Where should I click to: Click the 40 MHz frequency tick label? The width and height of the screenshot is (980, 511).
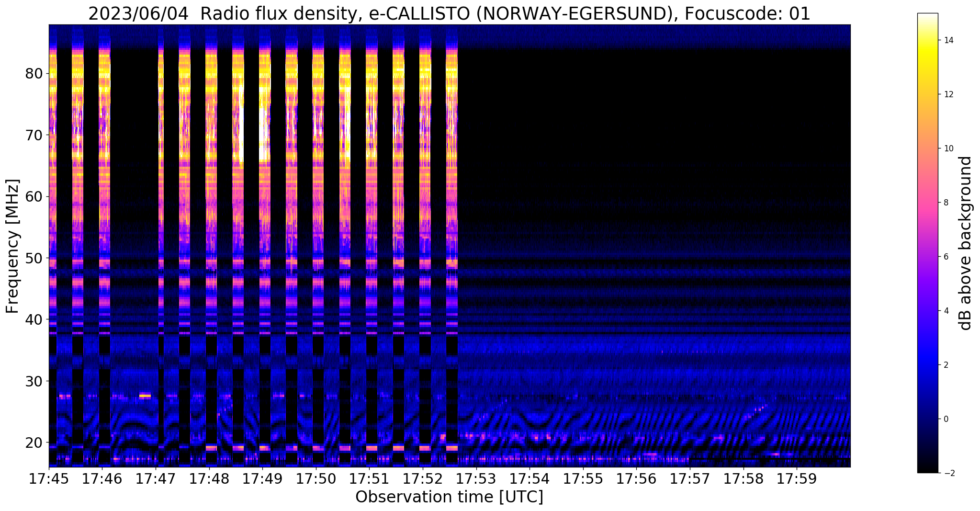[34, 319]
